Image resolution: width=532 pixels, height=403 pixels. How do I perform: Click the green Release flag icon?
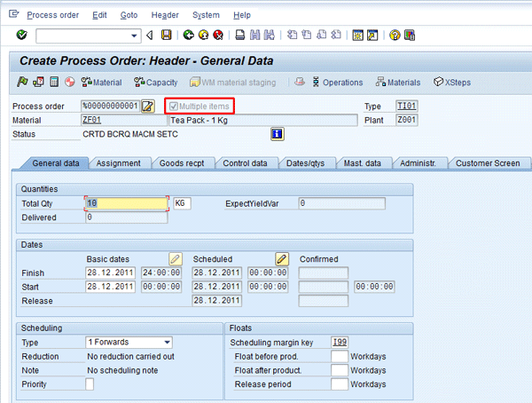tap(22, 83)
